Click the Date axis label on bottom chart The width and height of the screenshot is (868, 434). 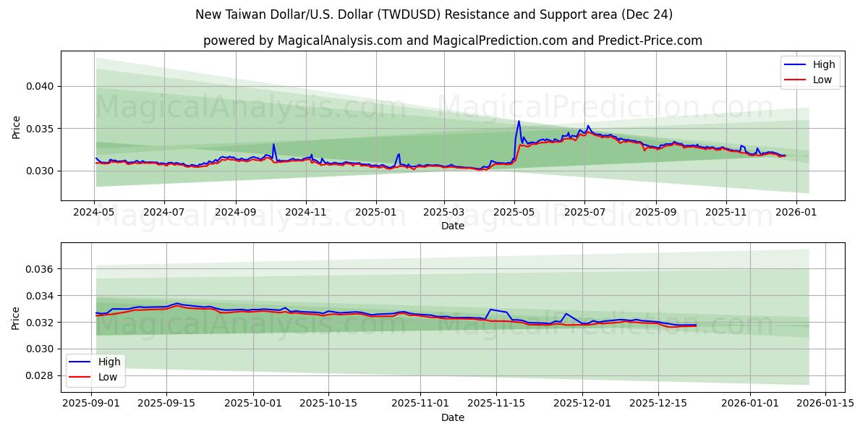click(453, 417)
